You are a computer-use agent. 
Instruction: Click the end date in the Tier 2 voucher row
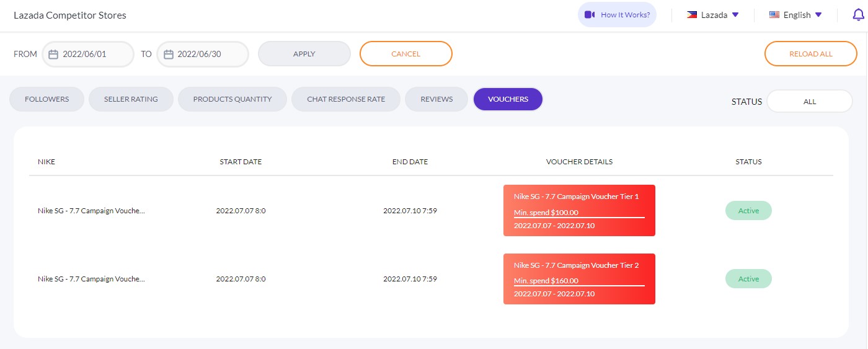[x=410, y=279]
